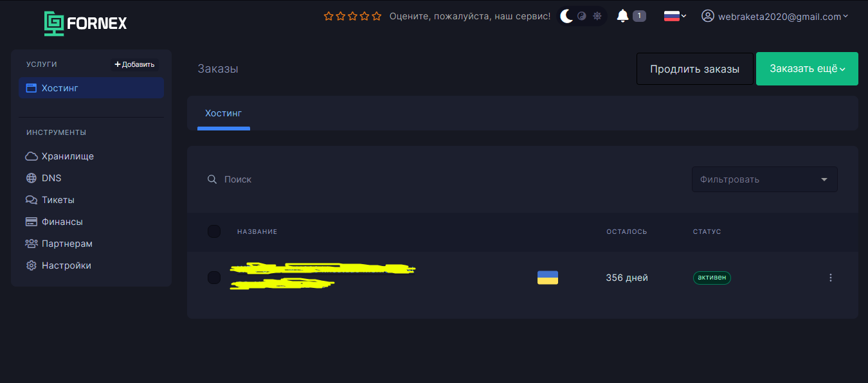The width and height of the screenshot is (868, 383).
Task: Tick the checkbox for the hosting order
Action: [x=214, y=278]
